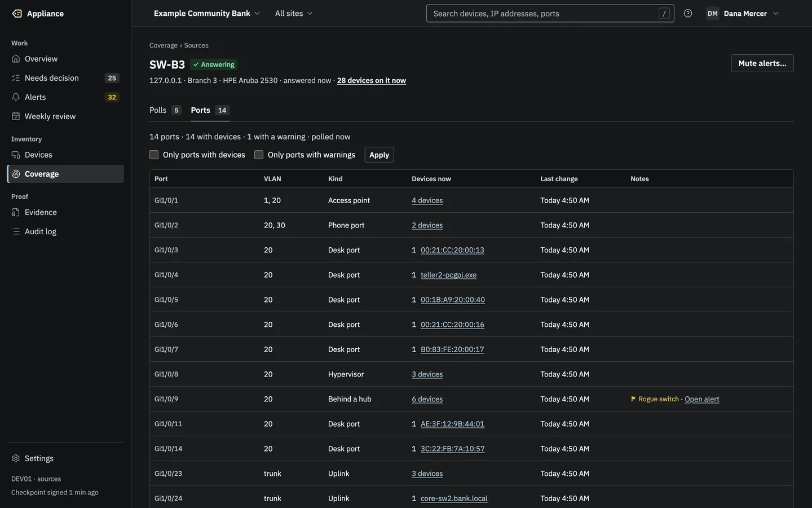
Task: Open Weekly review in sidebar
Action: 65,116
